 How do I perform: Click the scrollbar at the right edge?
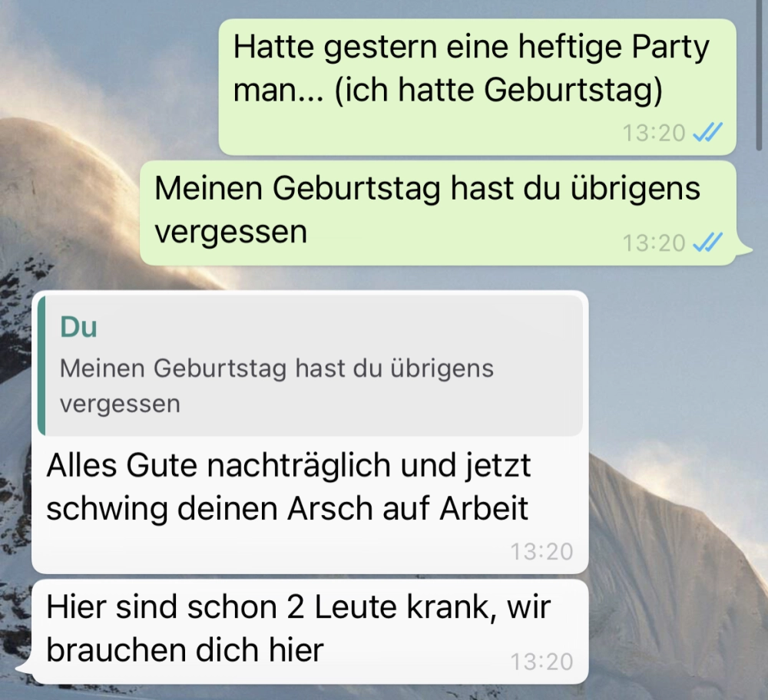pos(762,74)
